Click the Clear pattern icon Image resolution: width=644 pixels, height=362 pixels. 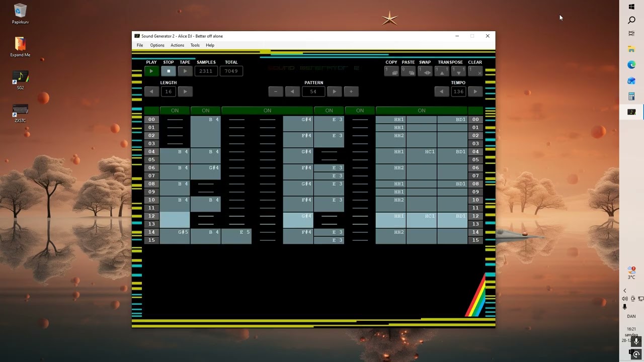(475, 71)
